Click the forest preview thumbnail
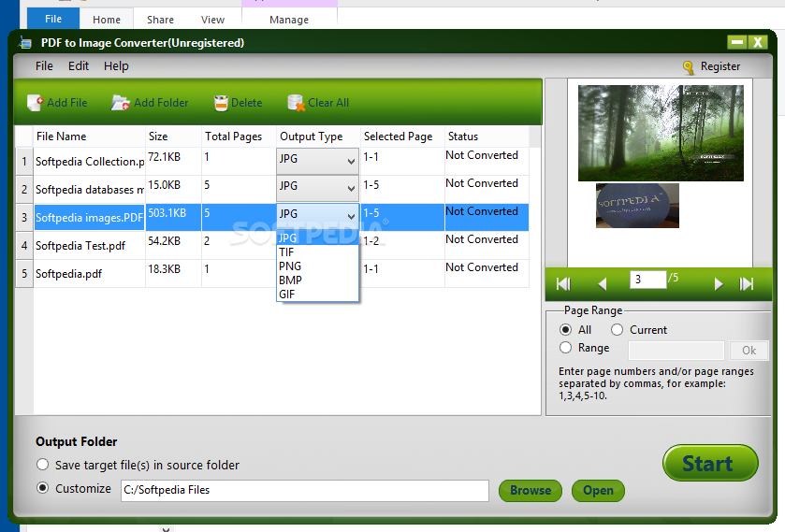 661,133
